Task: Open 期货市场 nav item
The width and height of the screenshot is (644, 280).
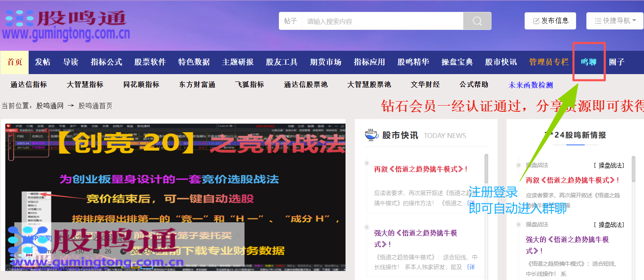Action: click(x=325, y=62)
